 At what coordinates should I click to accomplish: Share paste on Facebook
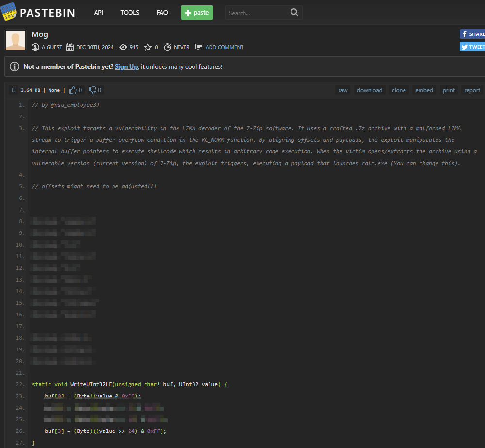(472, 34)
